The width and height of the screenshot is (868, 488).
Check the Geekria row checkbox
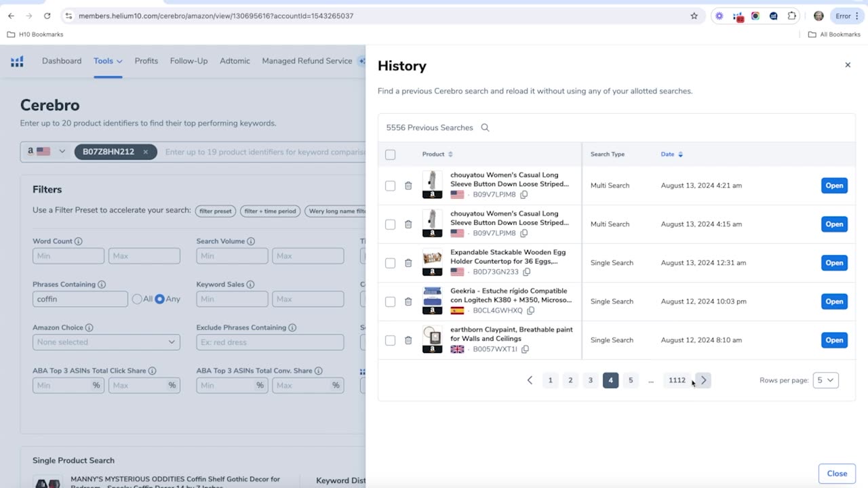(x=390, y=302)
